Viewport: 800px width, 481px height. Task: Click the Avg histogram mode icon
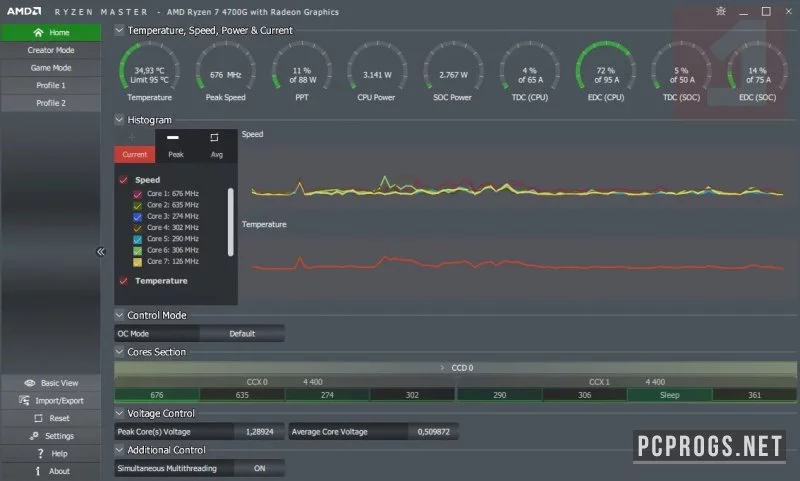pos(214,138)
